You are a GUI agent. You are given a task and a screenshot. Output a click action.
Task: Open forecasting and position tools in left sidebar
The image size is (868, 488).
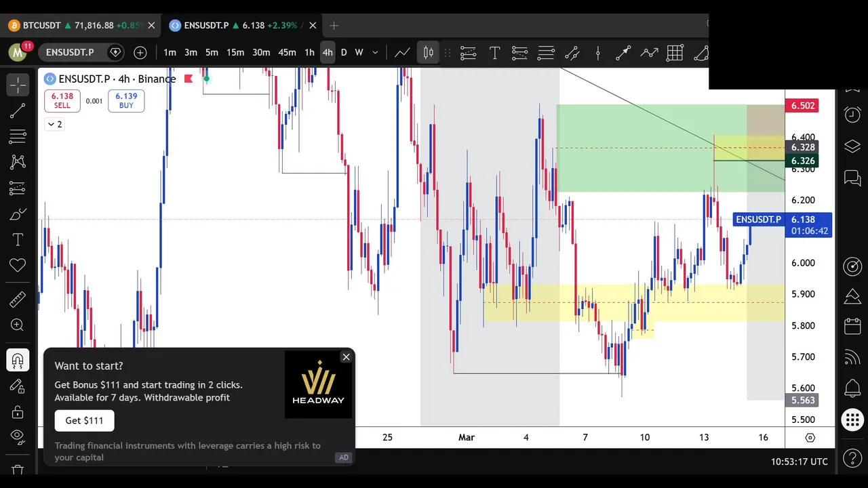pos(18,188)
